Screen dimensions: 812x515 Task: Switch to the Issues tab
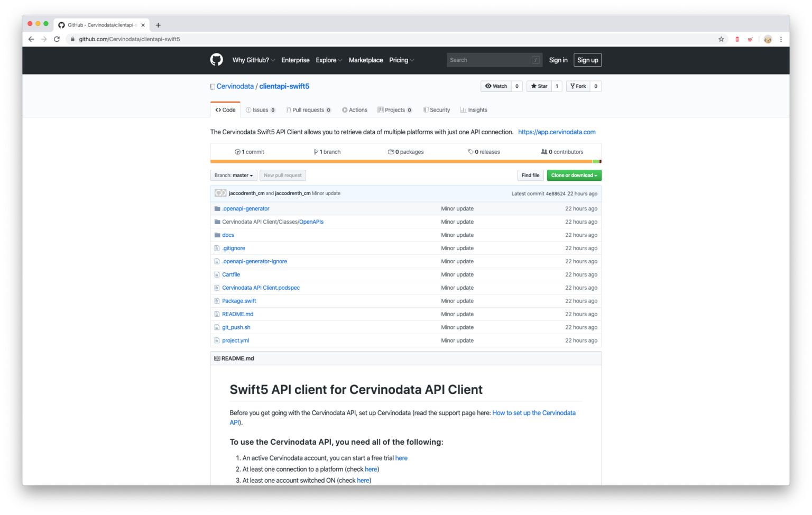click(x=261, y=109)
